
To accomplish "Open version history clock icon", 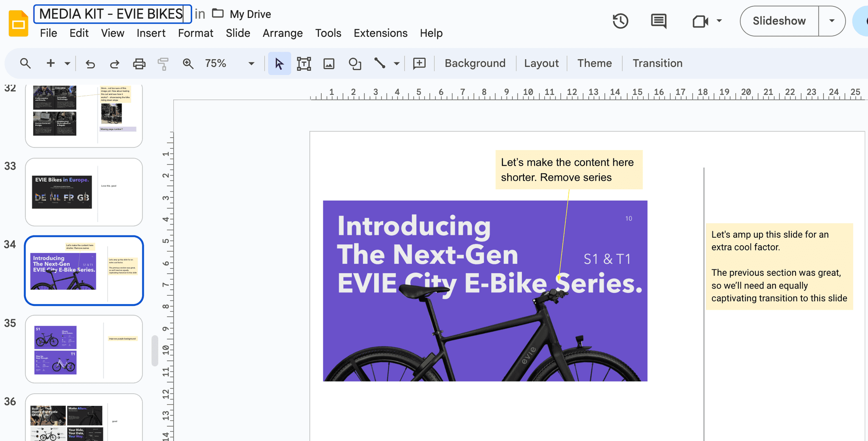I will [620, 21].
